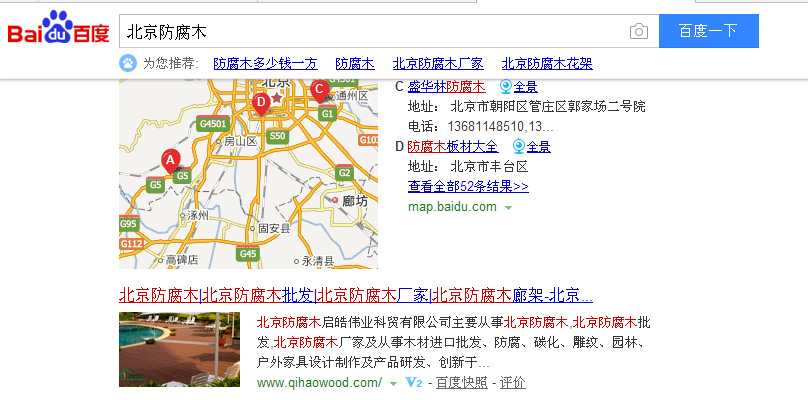Open 防腐木板材大全 listing link
Image resolution: width=808 pixels, height=400 pixels.
click(453, 147)
